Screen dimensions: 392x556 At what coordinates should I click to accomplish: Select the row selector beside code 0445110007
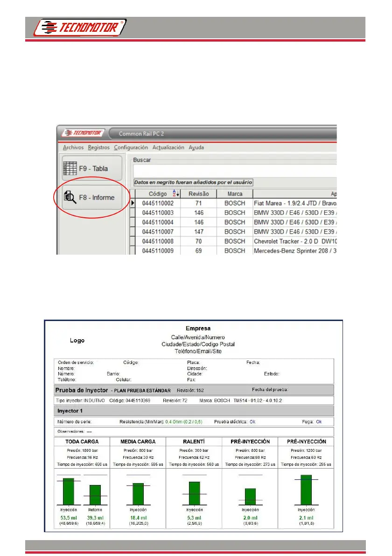tap(133, 232)
